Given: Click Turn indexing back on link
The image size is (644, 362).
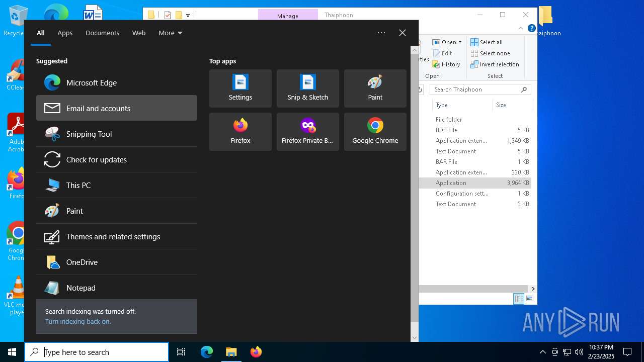Looking at the screenshot, I should [78, 321].
